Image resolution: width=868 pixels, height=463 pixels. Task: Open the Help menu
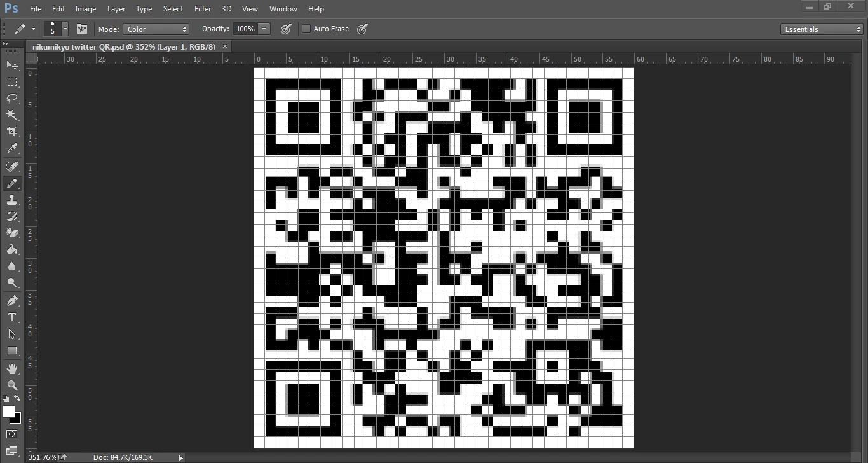(x=316, y=9)
